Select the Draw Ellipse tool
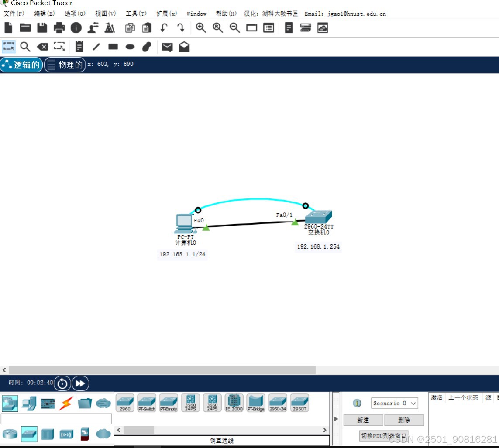Screen dimensions: 499x448 [x=130, y=47]
